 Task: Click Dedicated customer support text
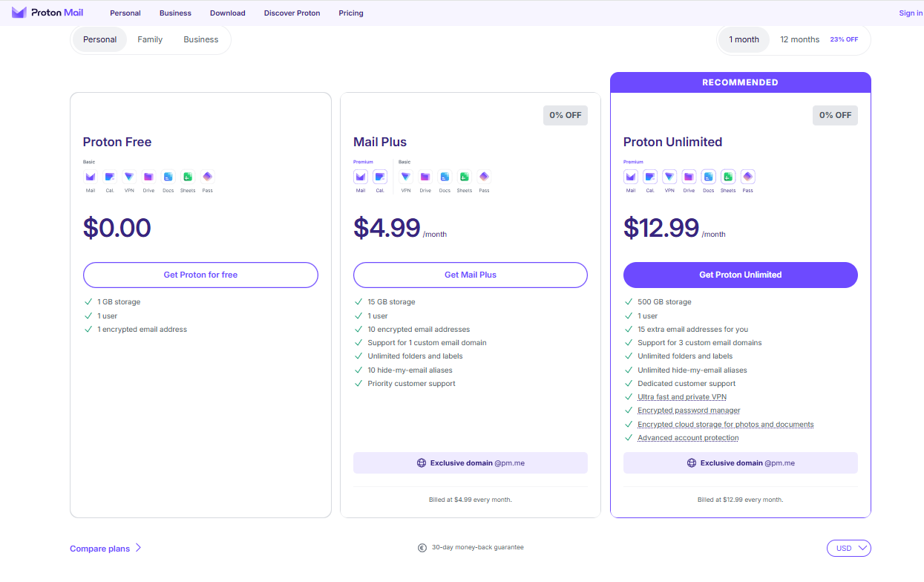[x=687, y=384]
